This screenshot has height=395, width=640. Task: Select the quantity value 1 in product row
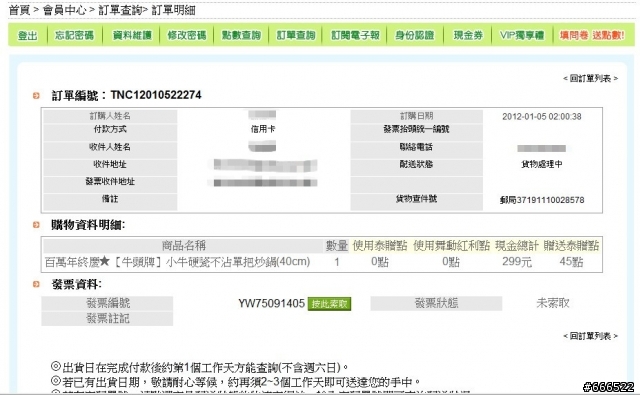[337, 262]
